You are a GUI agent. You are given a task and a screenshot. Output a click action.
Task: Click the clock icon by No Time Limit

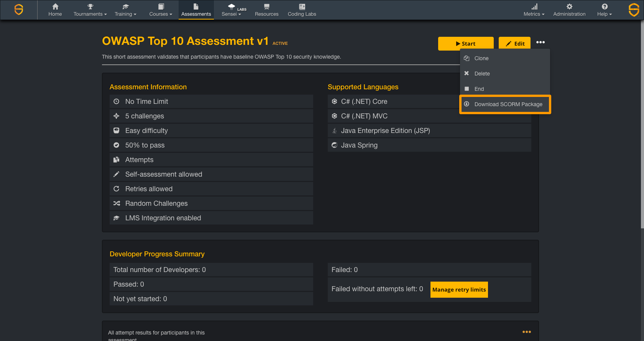coord(117,102)
